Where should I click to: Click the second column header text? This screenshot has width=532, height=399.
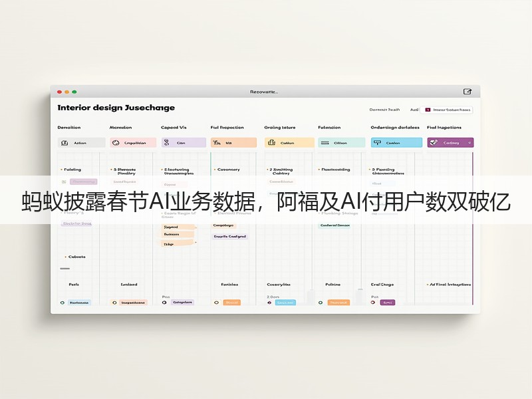120,128
